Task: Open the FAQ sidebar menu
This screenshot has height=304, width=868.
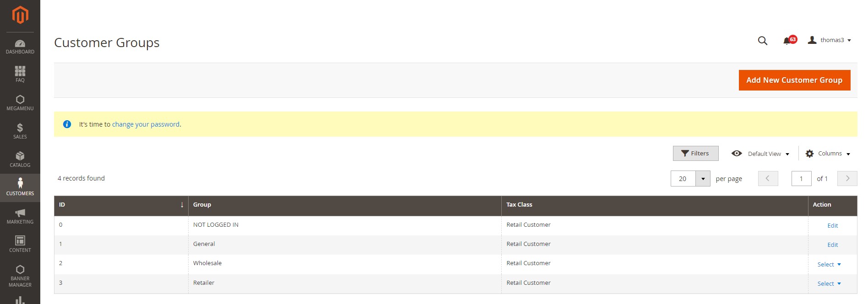Action: (x=20, y=74)
